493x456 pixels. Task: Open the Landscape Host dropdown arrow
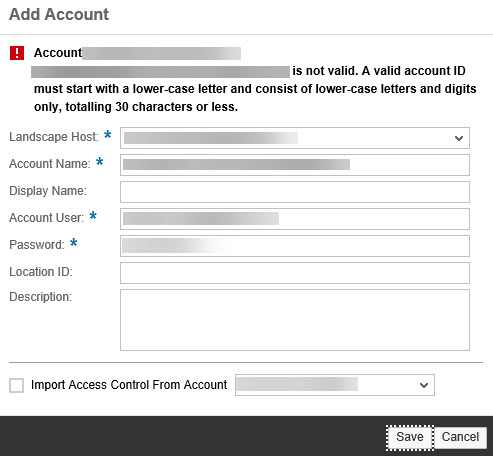coord(459,138)
